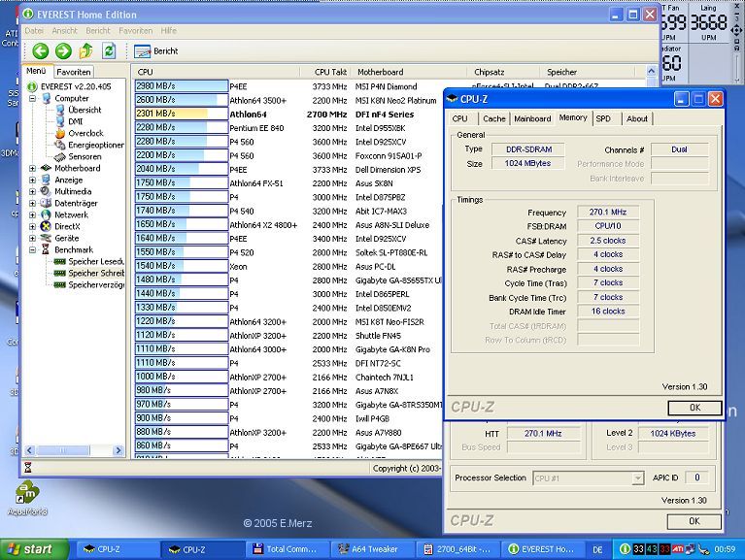The image size is (745, 560).
Task: Switch to Mainboard tab in CPU-Z
Action: coord(532,118)
